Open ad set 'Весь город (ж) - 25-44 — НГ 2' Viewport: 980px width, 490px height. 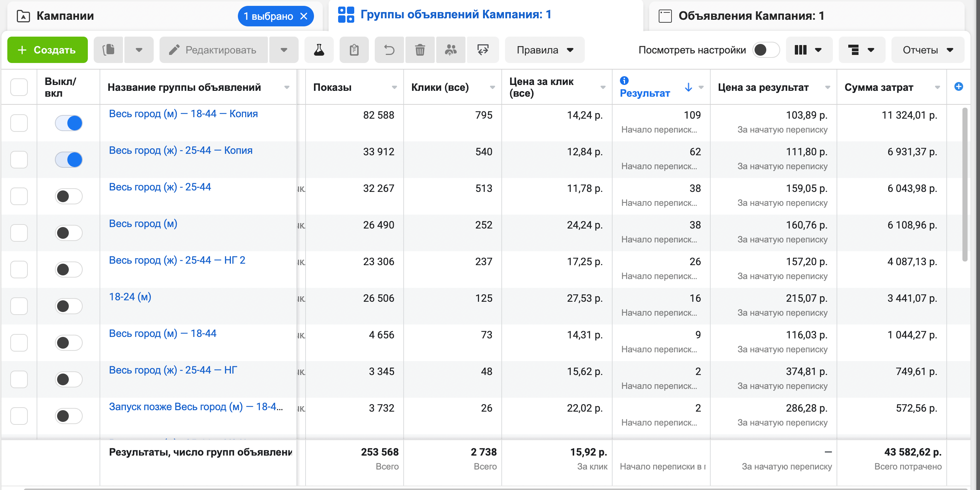pos(177,260)
